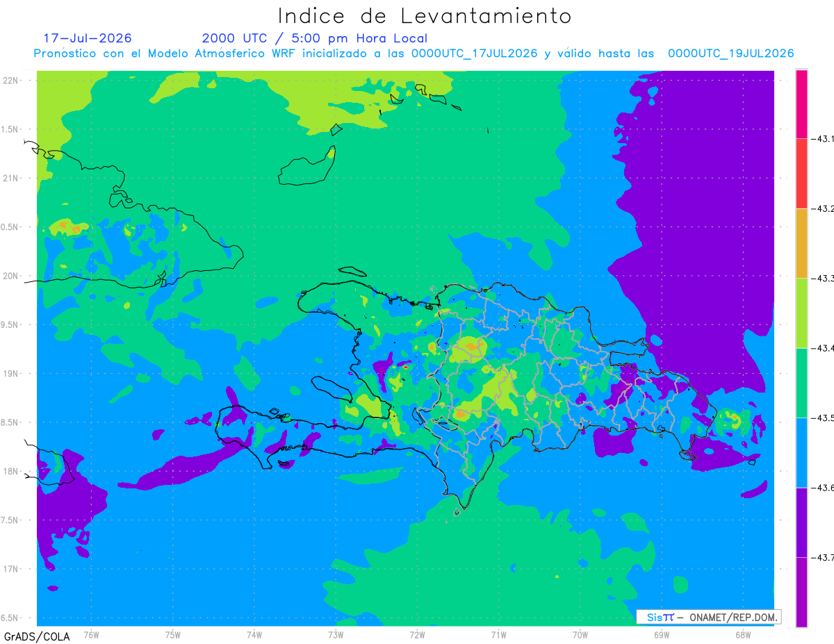
Task: Click the longitude label "68W"
Action: coord(743,634)
